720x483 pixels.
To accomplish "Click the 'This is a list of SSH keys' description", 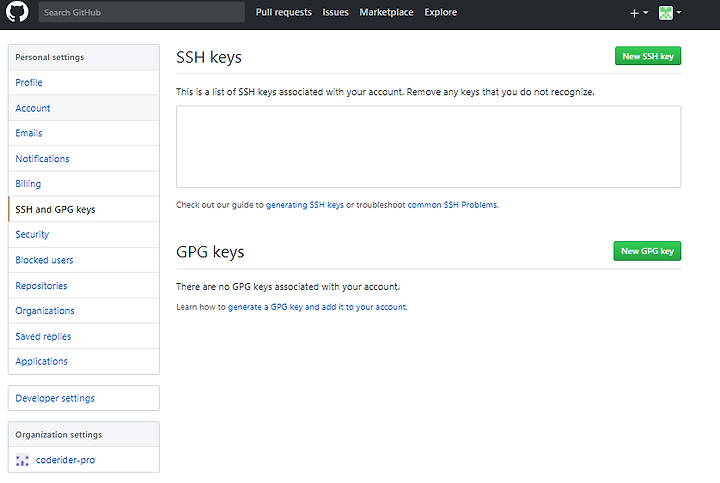I will click(x=385, y=92).
